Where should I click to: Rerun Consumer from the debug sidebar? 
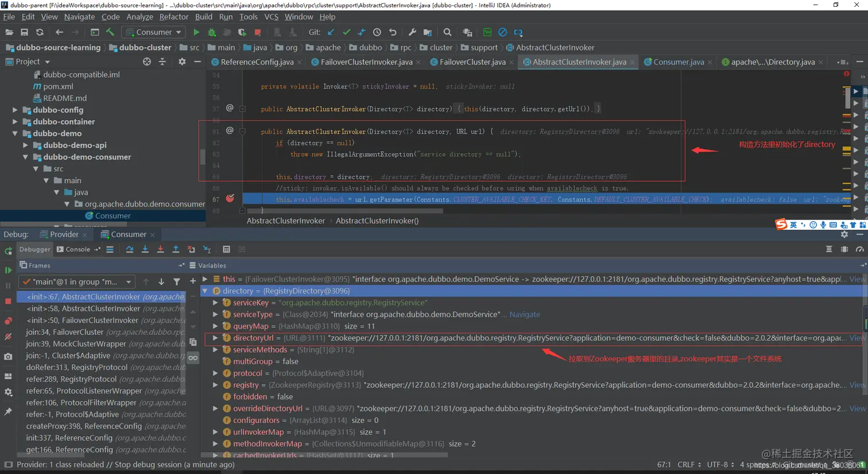click(8, 251)
